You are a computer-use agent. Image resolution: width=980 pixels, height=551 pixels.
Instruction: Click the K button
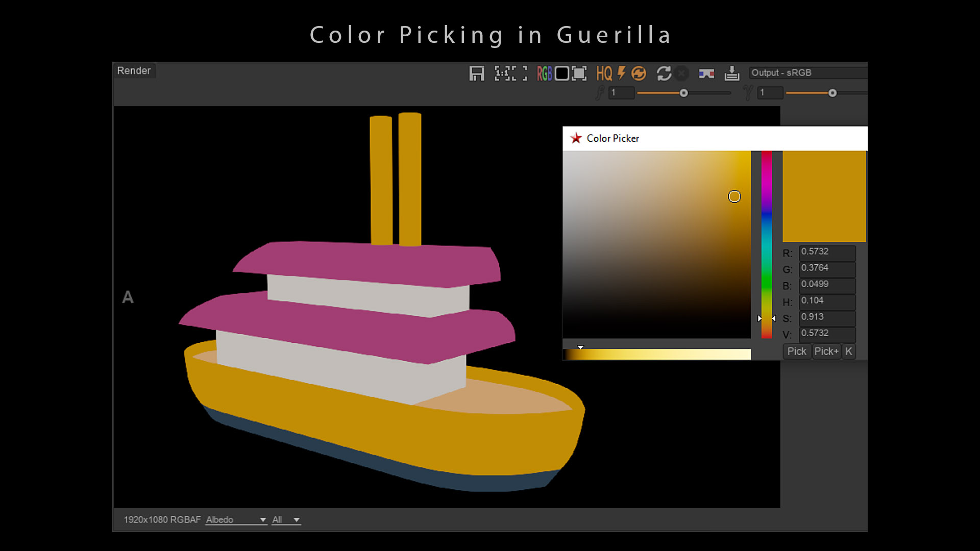pos(849,351)
